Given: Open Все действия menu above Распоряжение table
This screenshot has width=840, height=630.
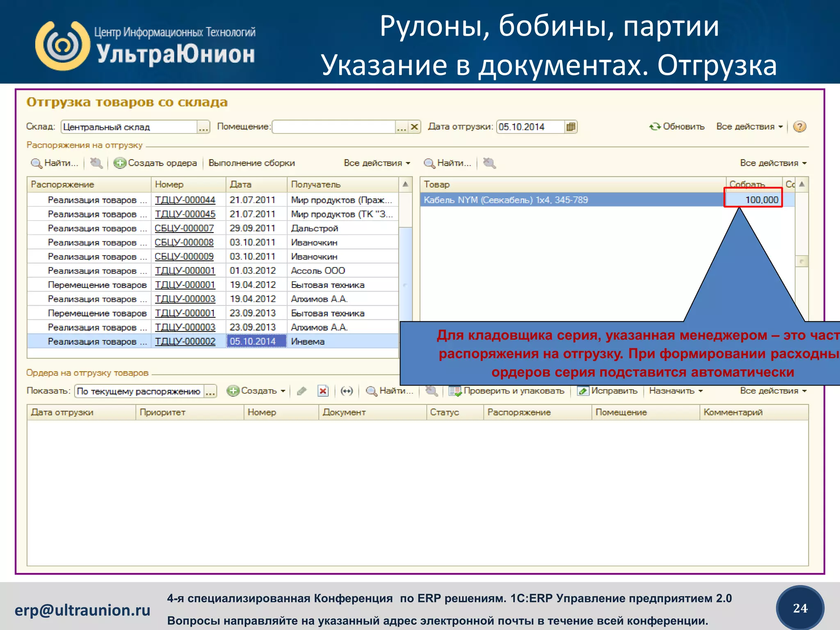Looking at the screenshot, I should pyautogui.click(x=377, y=163).
